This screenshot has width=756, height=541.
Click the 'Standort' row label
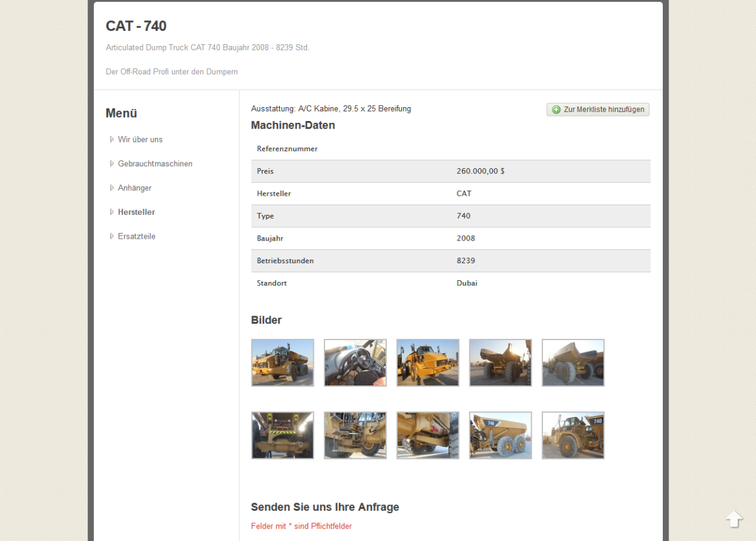tap(272, 283)
